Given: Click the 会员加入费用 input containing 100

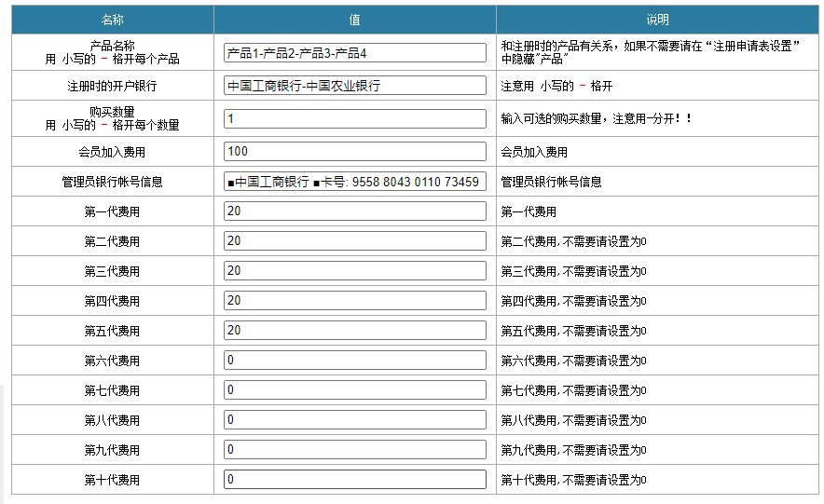Looking at the screenshot, I should 355,152.
